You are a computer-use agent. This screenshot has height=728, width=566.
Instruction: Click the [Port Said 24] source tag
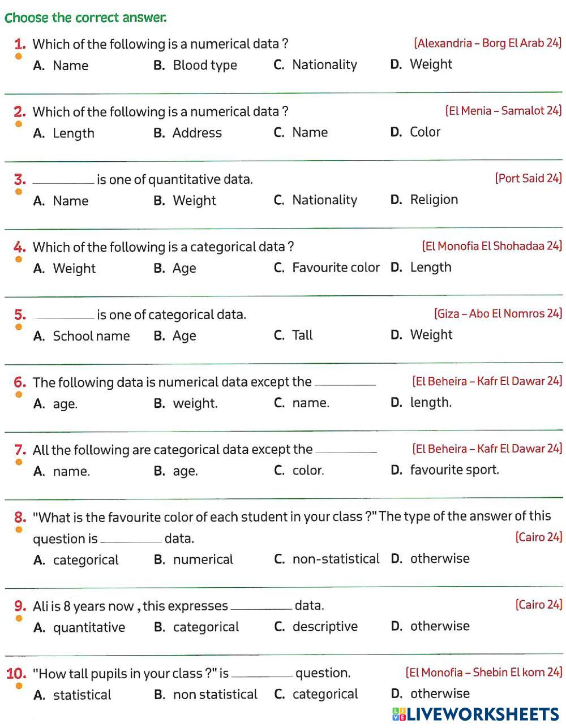pyautogui.click(x=528, y=178)
